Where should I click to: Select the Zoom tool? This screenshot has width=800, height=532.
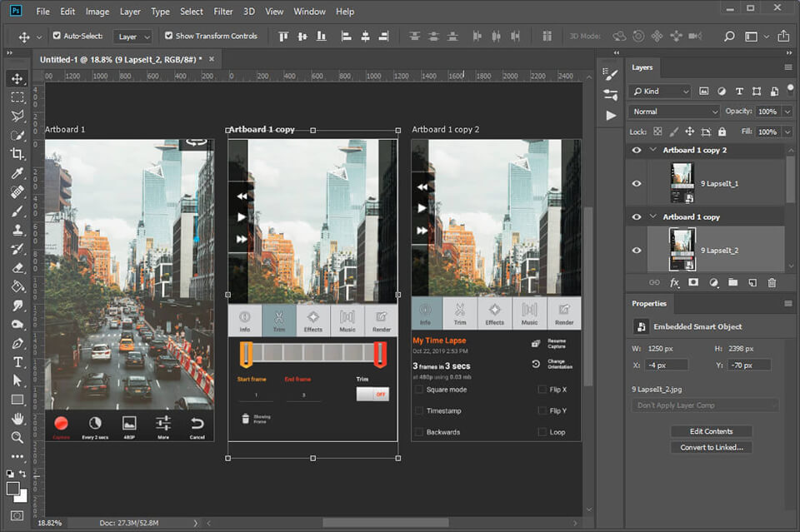pyautogui.click(x=17, y=437)
